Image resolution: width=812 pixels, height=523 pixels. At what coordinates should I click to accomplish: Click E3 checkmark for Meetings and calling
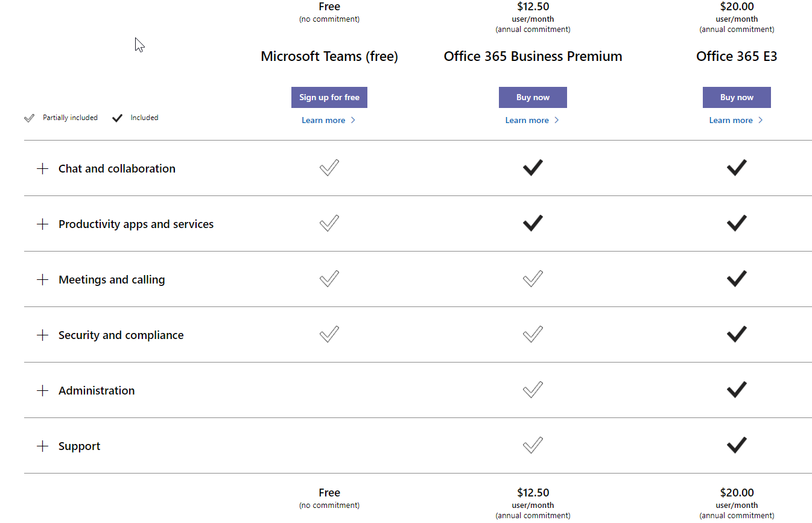pos(737,279)
